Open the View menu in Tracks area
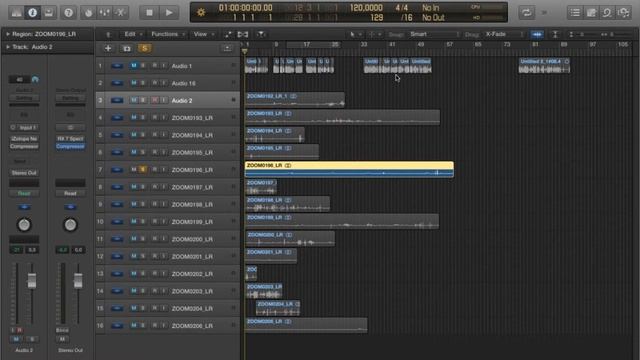The height and width of the screenshot is (360, 640). 203,34
